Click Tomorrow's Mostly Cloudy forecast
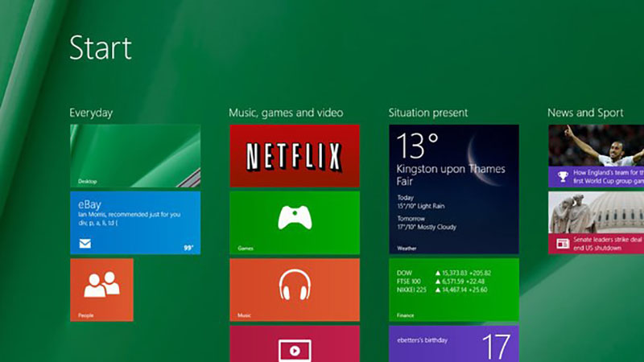644x362 pixels. [427, 223]
